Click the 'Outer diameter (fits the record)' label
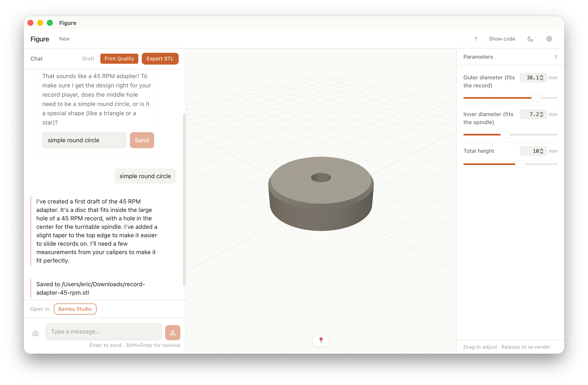The width and height of the screenshot is (588, 385). coord(489,81)
